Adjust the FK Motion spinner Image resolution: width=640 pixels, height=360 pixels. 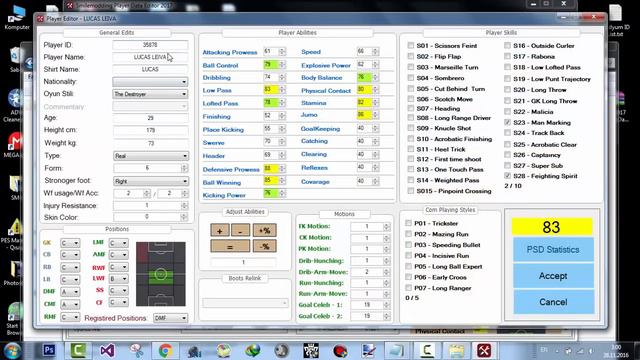point(386,226)
